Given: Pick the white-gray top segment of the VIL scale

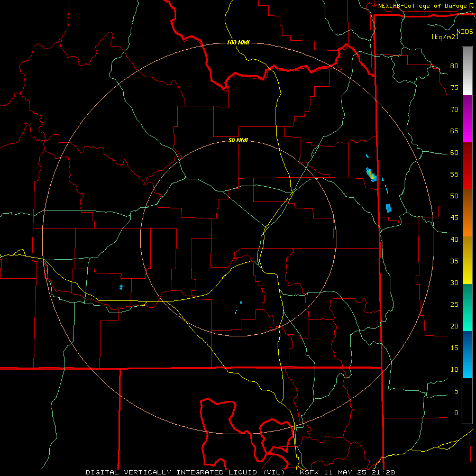Looking at the screenshot, I should [467, 71].
